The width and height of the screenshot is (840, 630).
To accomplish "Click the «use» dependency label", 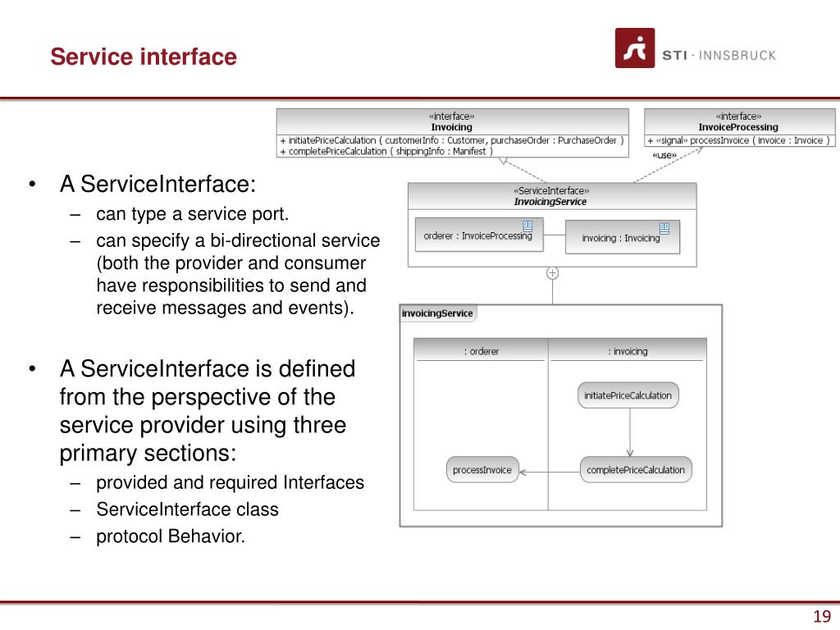I will pos(664,155).
